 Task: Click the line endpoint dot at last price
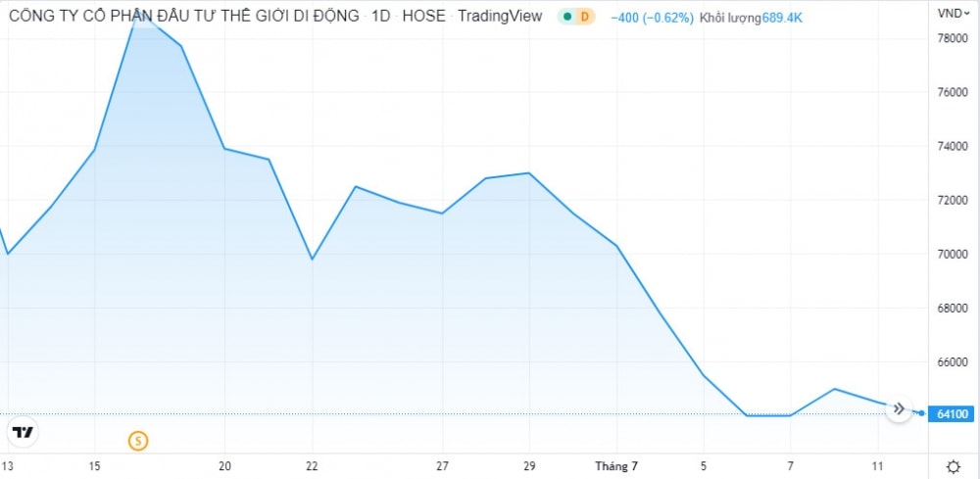tap(922, 412)
